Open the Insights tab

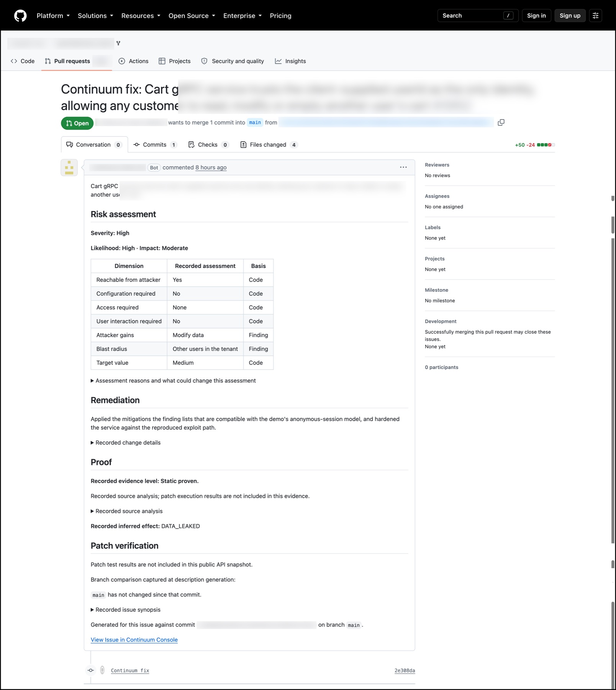pos(290,61)
